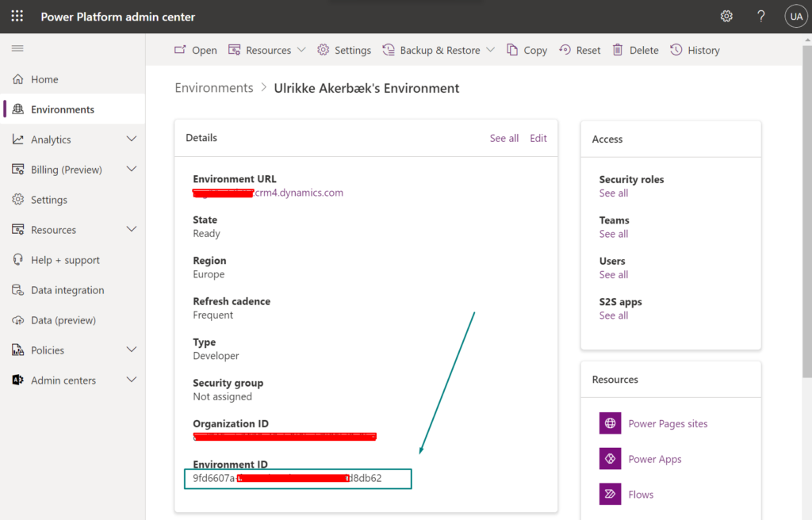Expand the Backup & Restore dropdown chevron
Viewport: 812px width, 520px height.
pos(490,50)
